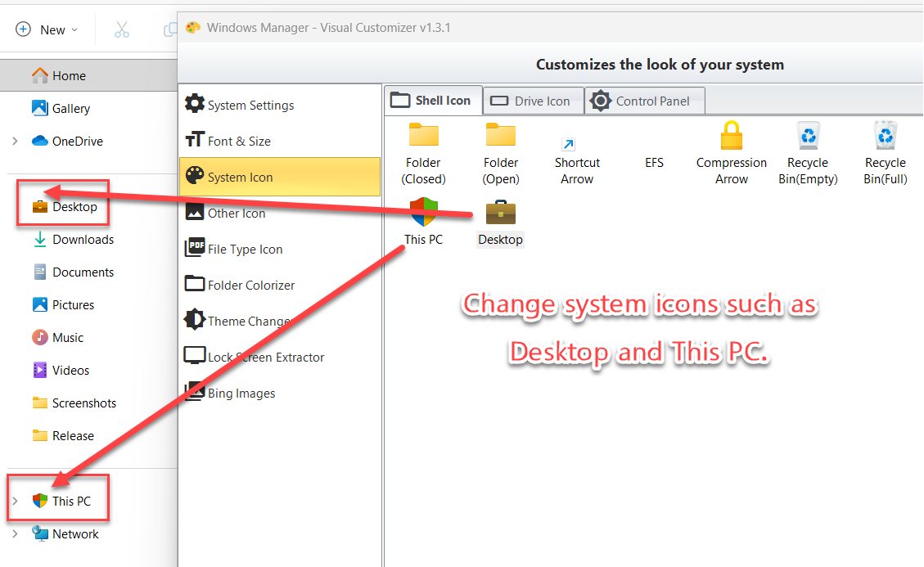
Task: Open the Other Icon section
Action: pyautogui.click(x=280, y=213)
